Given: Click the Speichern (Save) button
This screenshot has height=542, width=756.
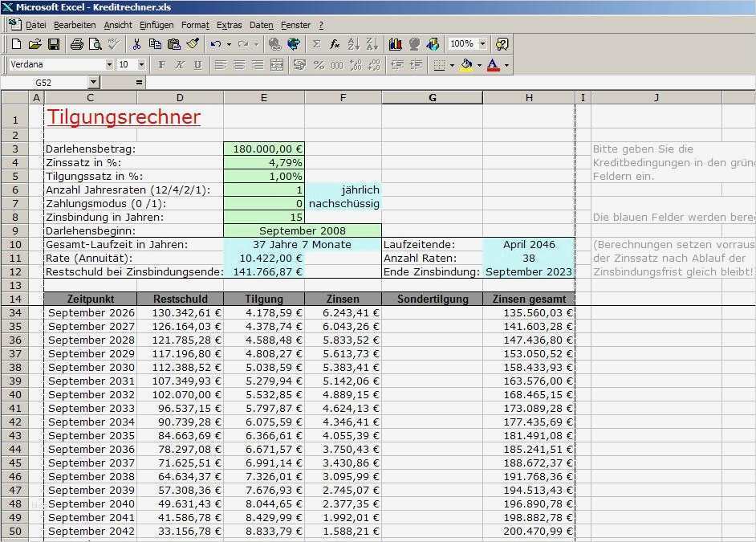Looking at the screenshot, I should point(54,43).
